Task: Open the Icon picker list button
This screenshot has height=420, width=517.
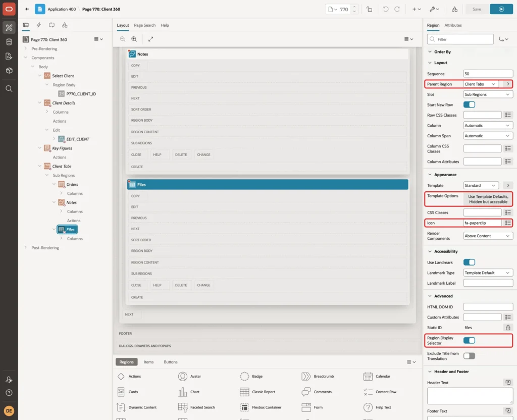Action: [x=508, y=223]
